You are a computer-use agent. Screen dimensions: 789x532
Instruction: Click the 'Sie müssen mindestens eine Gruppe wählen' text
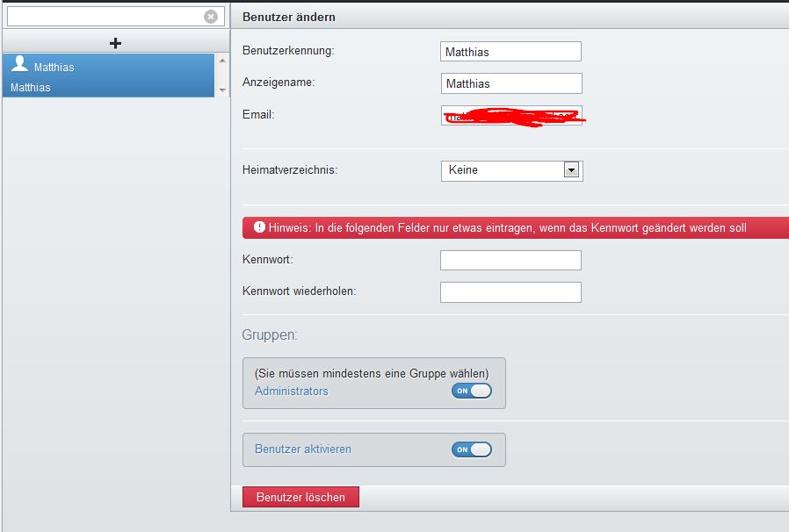point(372,374)
